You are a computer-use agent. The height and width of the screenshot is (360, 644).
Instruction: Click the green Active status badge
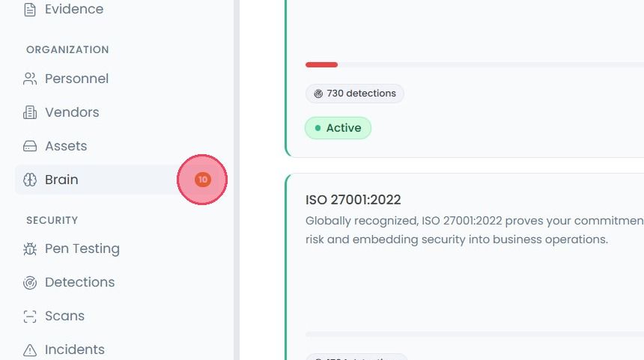(x=338, y=128)
